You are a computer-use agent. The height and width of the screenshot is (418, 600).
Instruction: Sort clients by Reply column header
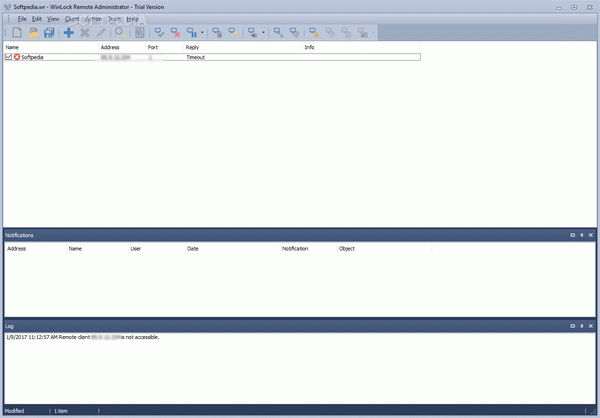pyautogui.click(x=243, y=47)
